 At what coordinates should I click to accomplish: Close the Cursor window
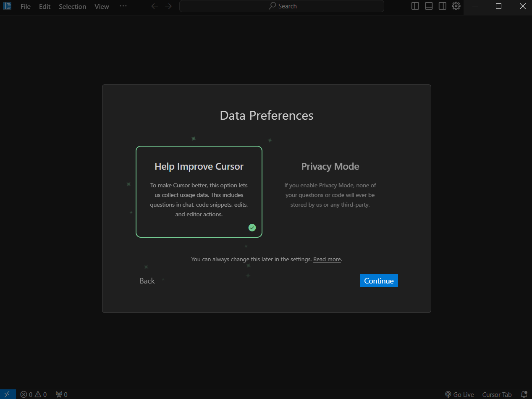point(522,6)
